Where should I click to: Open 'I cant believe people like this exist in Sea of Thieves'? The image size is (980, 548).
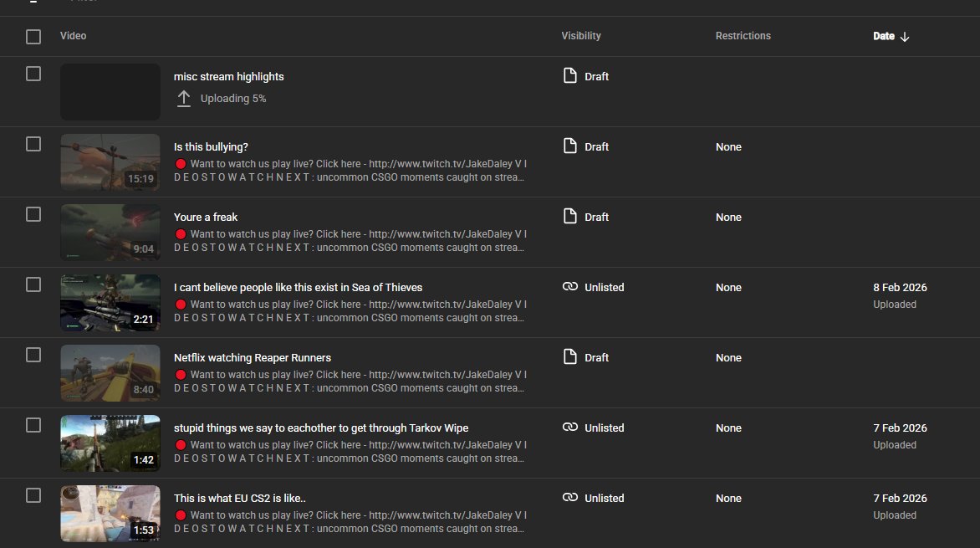point(299,287)
